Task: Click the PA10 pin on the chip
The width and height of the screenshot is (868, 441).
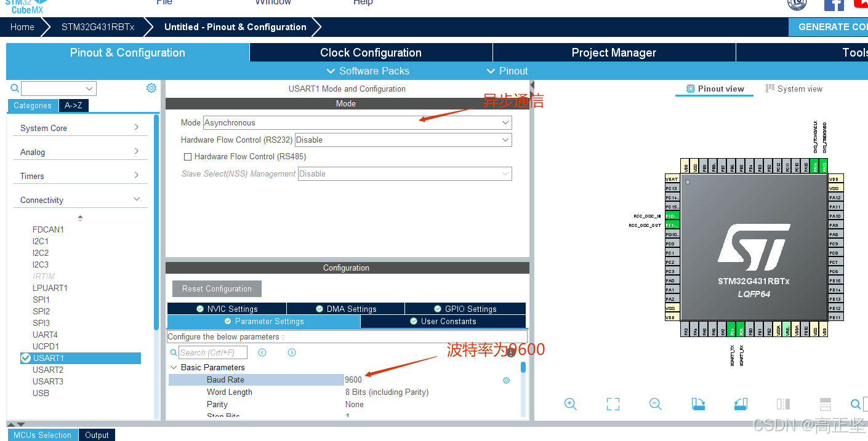Action: tap(835, 216)
